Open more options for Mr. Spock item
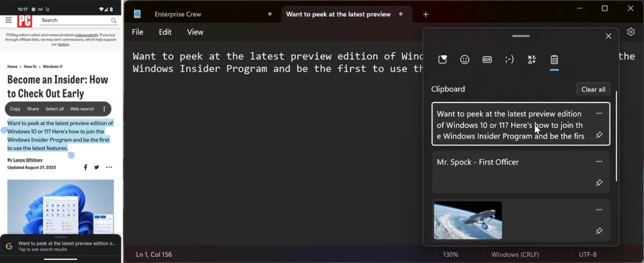This screenshot has height=263, width=644. [x=599, y=162]
